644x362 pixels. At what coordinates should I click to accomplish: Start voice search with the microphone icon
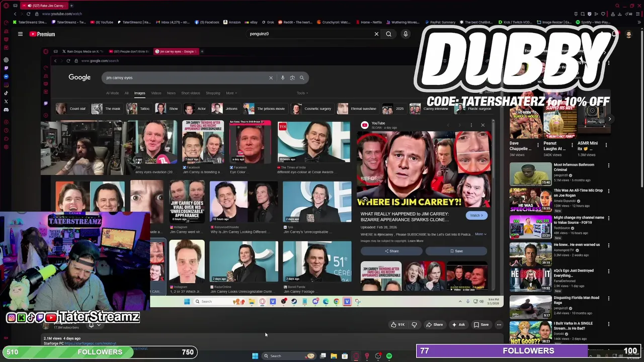(x=406, y=34)
